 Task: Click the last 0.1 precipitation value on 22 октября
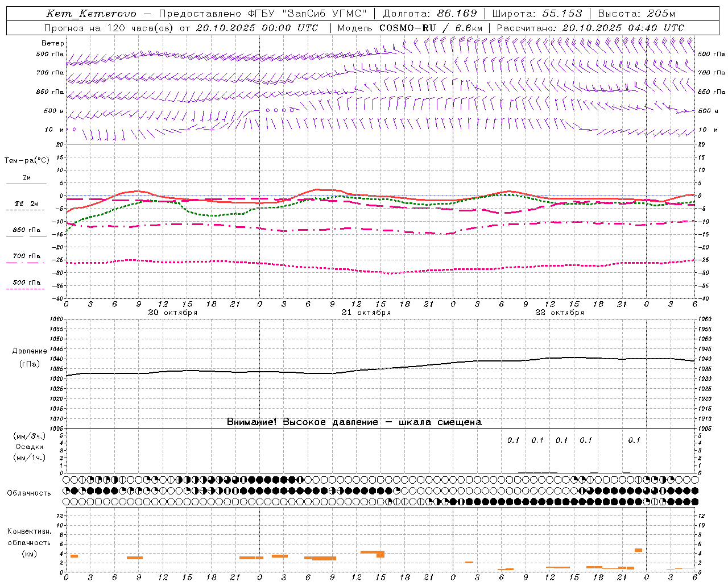634,440
